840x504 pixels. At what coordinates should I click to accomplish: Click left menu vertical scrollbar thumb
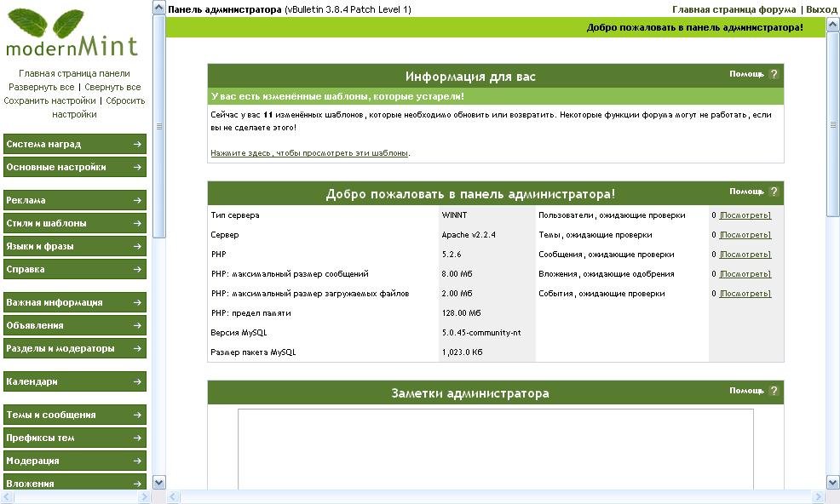tap(159, 126)
